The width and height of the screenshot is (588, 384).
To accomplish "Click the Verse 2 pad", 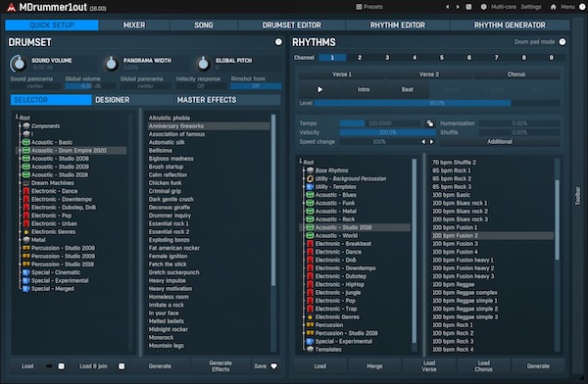I will (429, 74).
